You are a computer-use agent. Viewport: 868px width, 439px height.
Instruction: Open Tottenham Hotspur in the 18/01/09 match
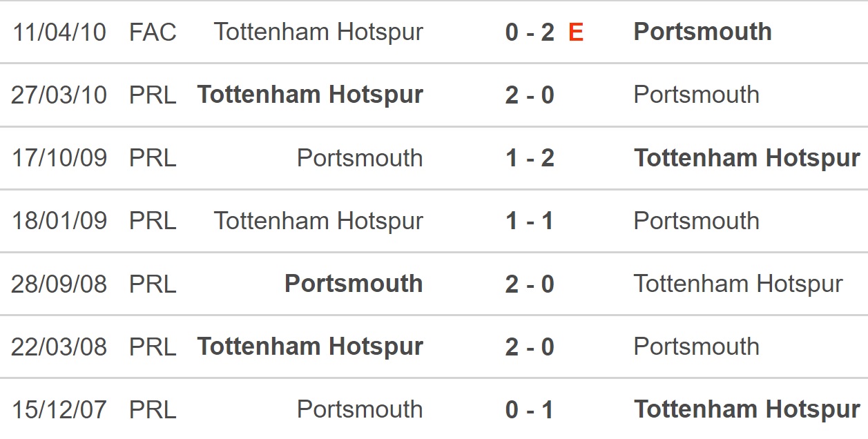318,221
